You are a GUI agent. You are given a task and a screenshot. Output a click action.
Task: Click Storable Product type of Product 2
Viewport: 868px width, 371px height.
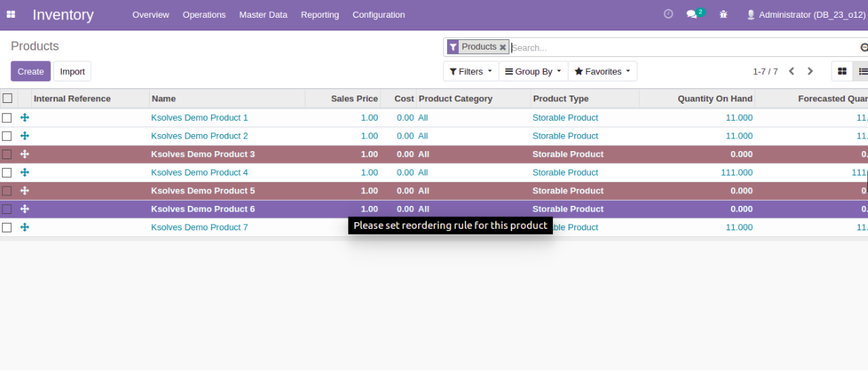565,136
